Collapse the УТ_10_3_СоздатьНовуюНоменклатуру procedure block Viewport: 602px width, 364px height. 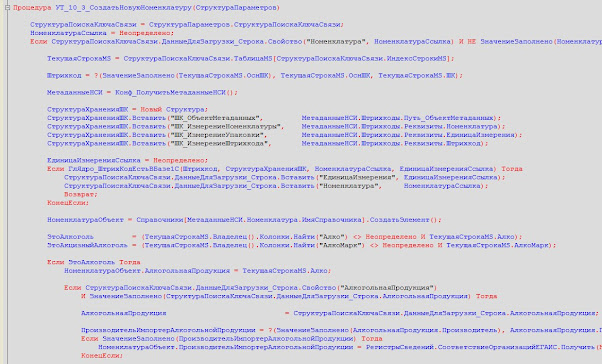pos(7,7)
